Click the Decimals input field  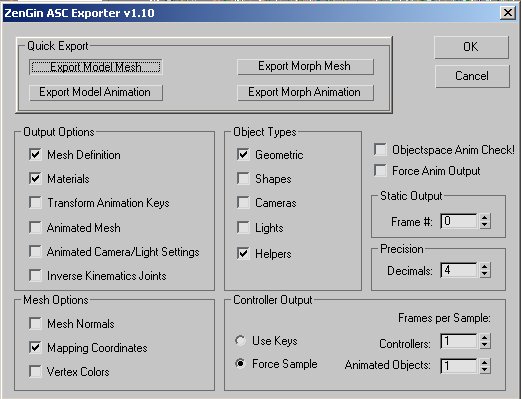[x=459, y=270]
